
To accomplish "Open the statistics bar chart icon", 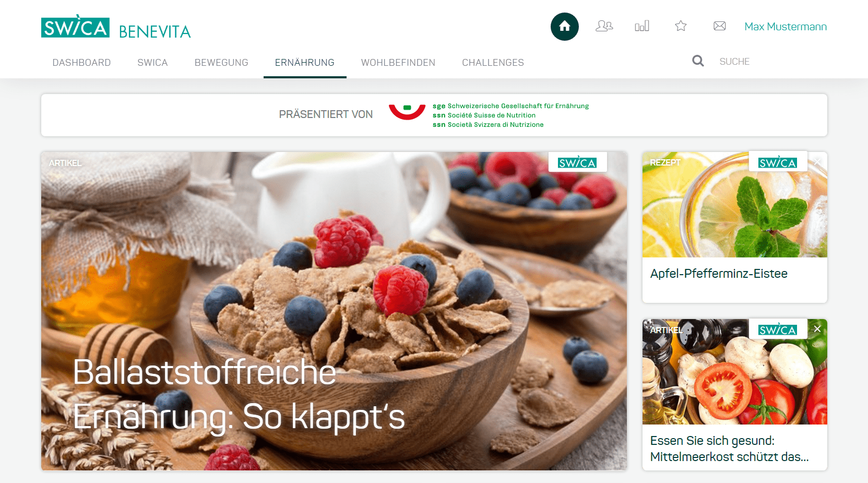I will click(642, 26).
